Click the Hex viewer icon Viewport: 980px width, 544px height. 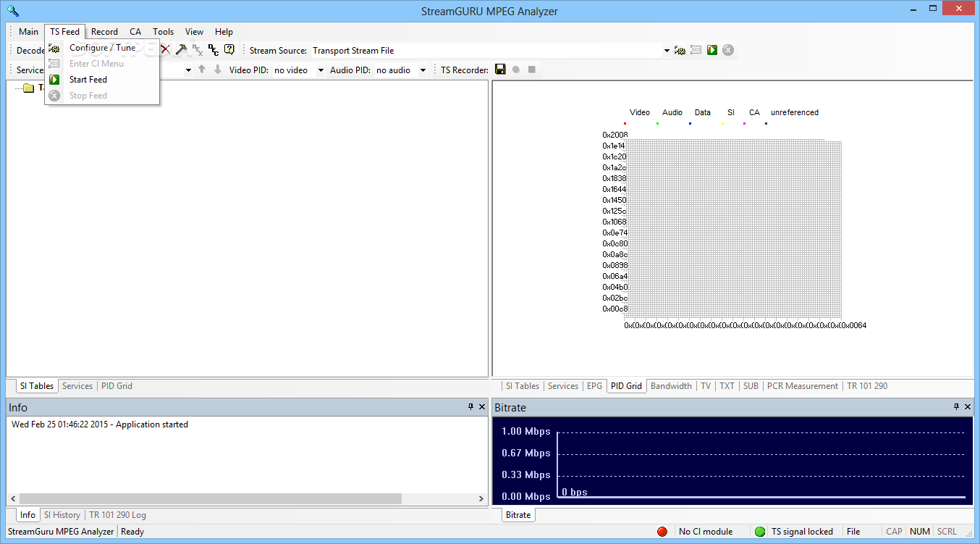click(198, 50)
